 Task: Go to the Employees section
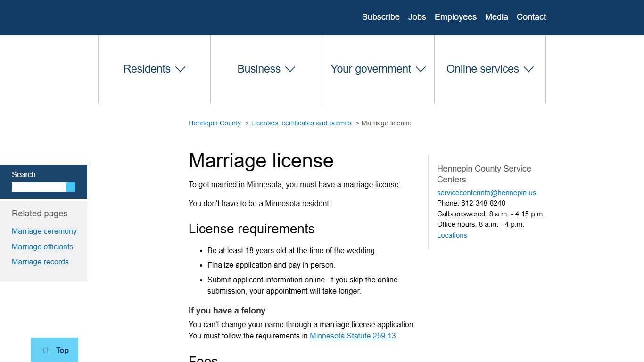point(455,17)
